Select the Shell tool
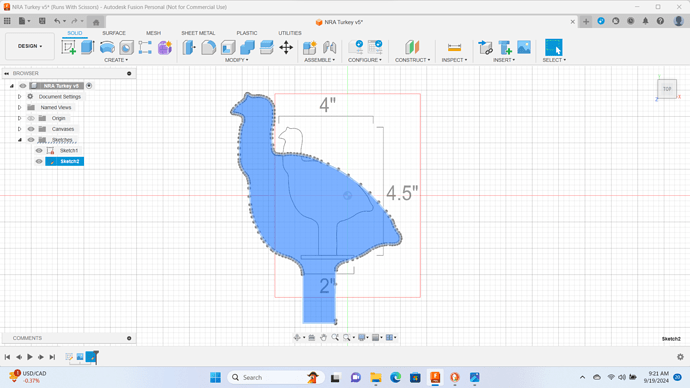 (x=228, y=47)
